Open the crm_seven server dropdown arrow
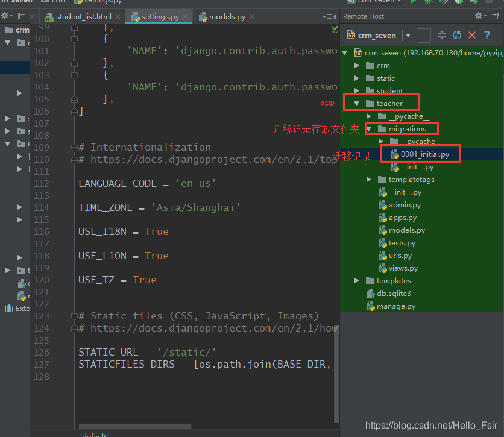504x437 pixels. 408,36
